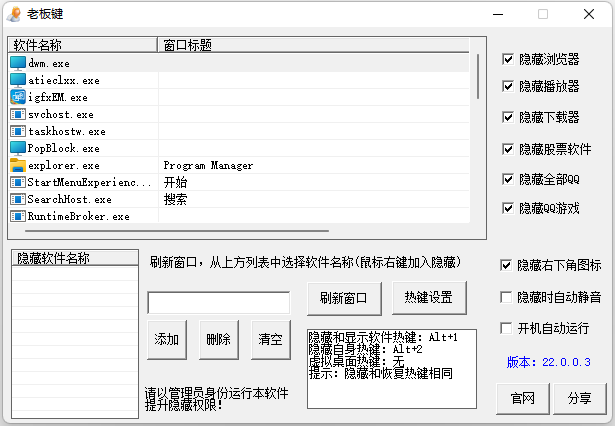Click the 软件名称 column header

pos(82,45)
